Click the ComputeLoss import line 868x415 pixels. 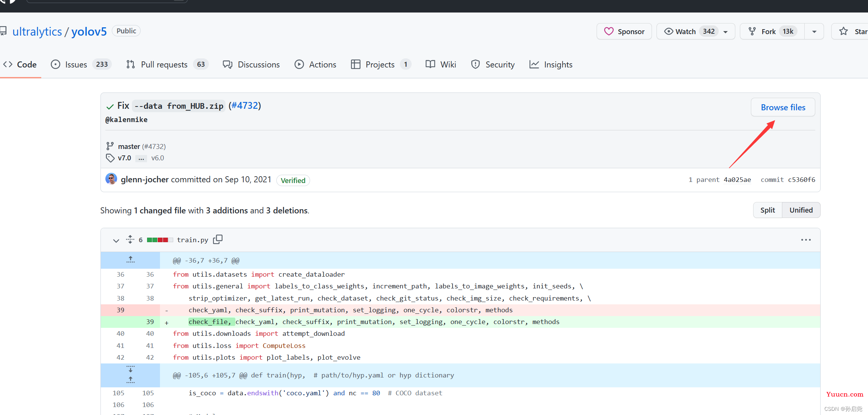239,346
